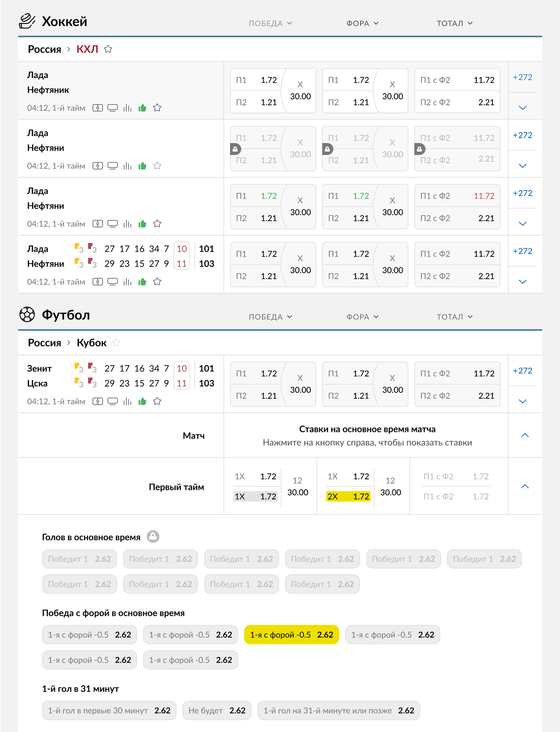Click lock icon beside Голов в основное время
This screenshot has width=560, height=732.
[153, 537]
